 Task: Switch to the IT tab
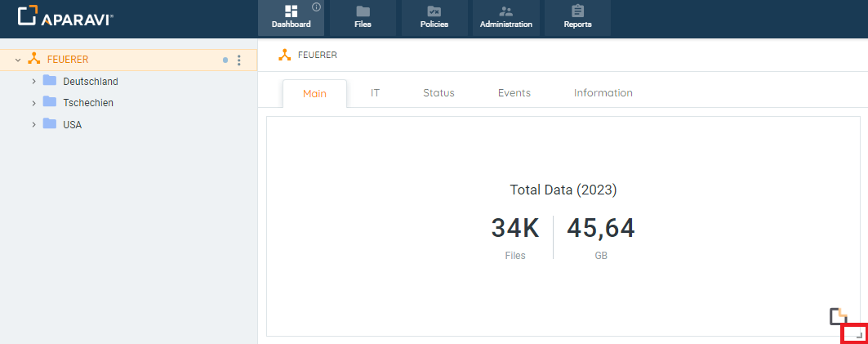375,93
